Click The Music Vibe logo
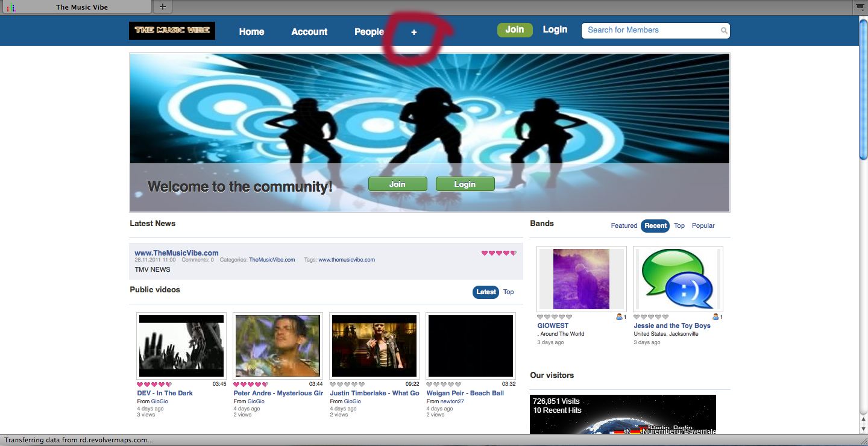 tap(172, 31)
